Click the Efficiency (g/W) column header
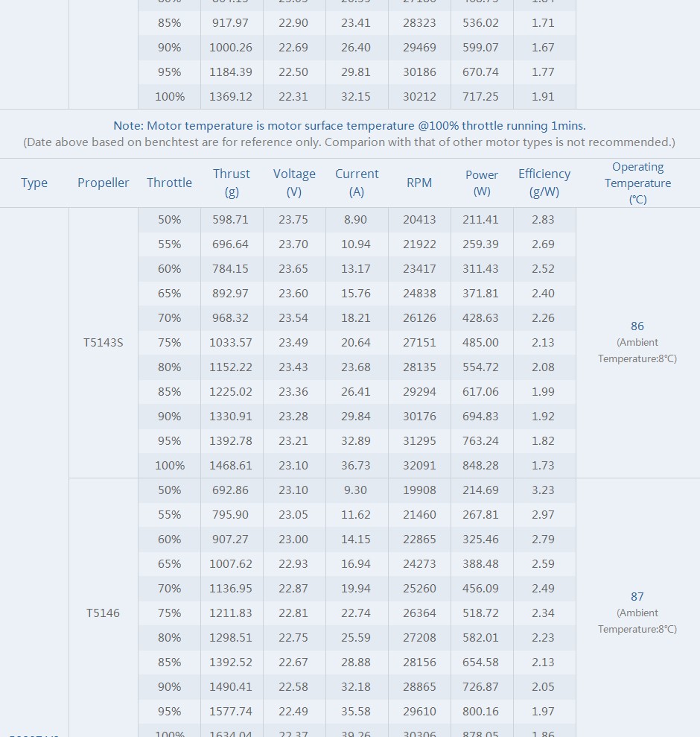The image size is (700, 737). tap(544, 183)
